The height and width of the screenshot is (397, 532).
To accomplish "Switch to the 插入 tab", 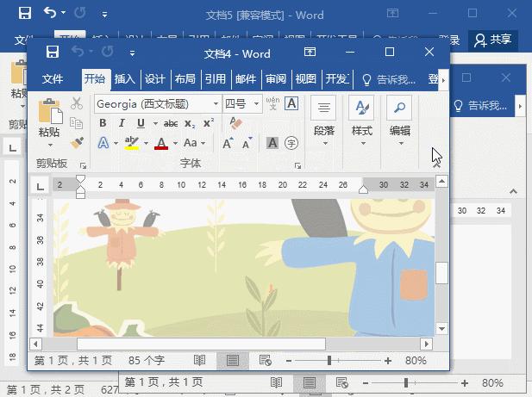I will [x=125, y=79].
